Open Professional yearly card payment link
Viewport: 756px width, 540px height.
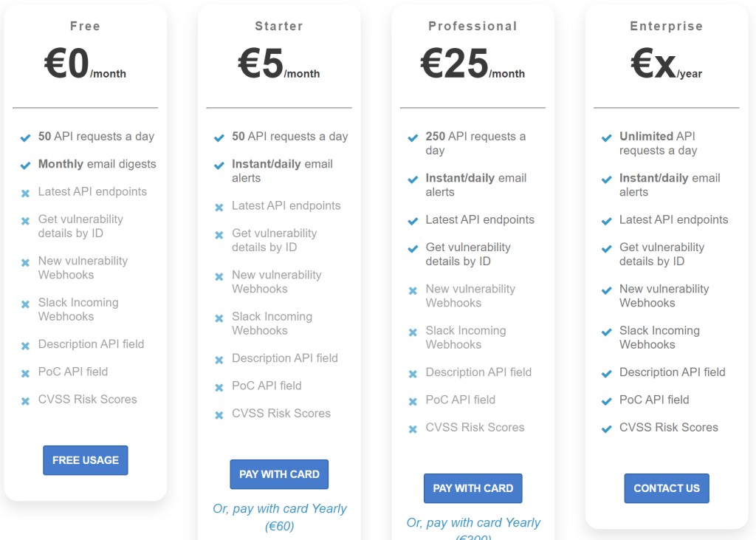pos(473,523)
